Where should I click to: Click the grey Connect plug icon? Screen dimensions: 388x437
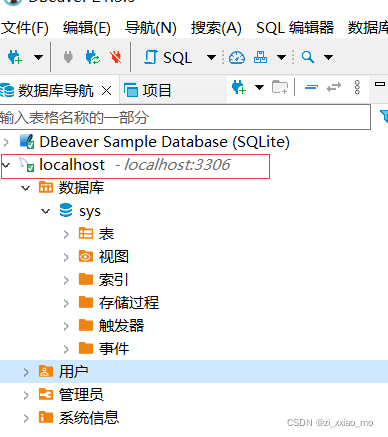pos(68,57)
